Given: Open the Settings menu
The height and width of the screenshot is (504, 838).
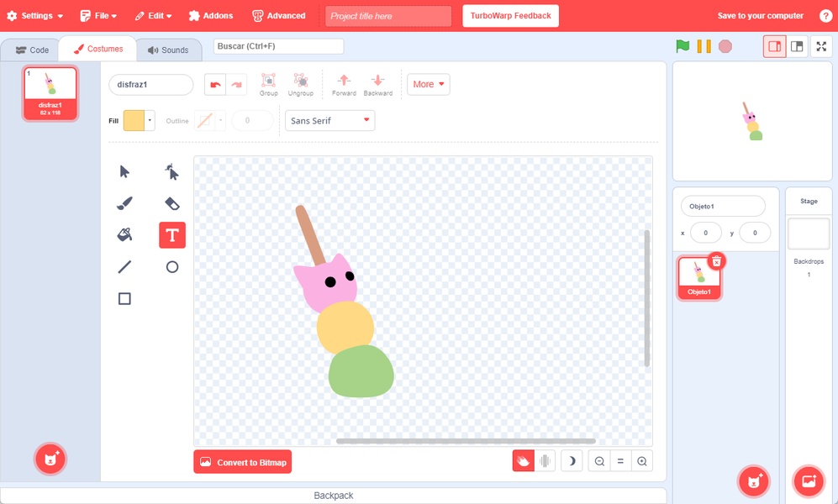Looking at the screenshot, I should (34, 15).
